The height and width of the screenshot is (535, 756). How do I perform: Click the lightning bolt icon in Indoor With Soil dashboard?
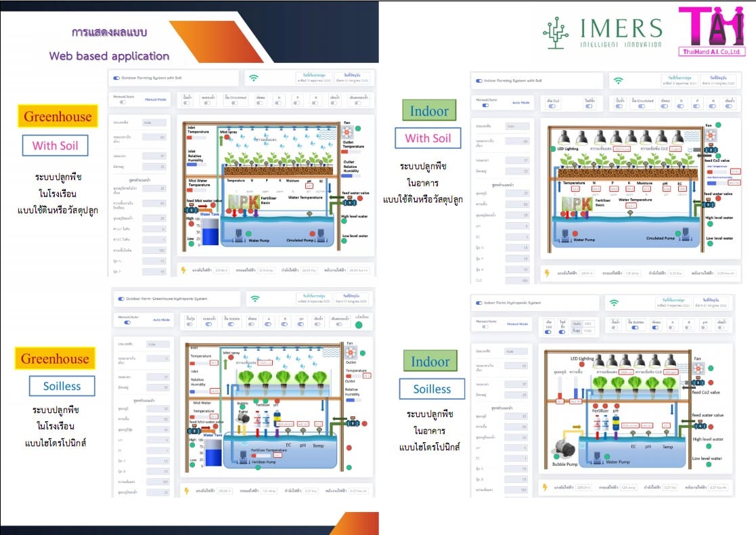tap(547, 273)
